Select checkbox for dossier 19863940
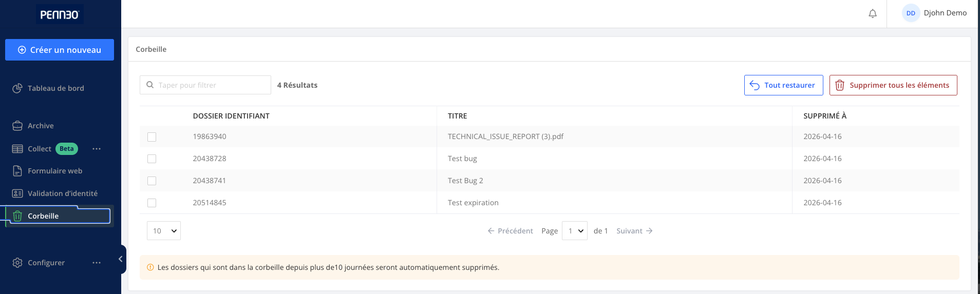The height and width of the screenshot is (294, 980). tap(152, 137)
